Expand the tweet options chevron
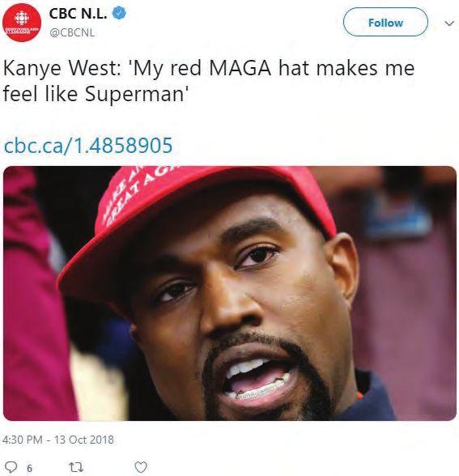The height and width of the screenshot is (476, 459). 449,23
